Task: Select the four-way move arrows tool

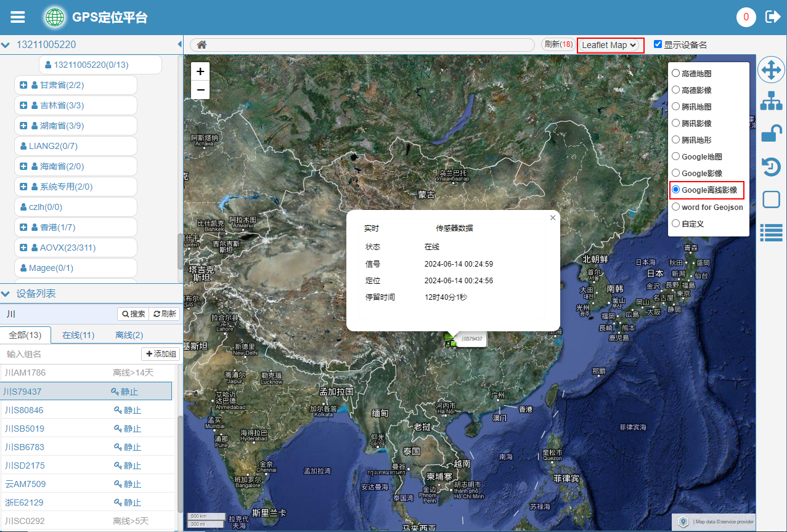Action: point(771,70)
